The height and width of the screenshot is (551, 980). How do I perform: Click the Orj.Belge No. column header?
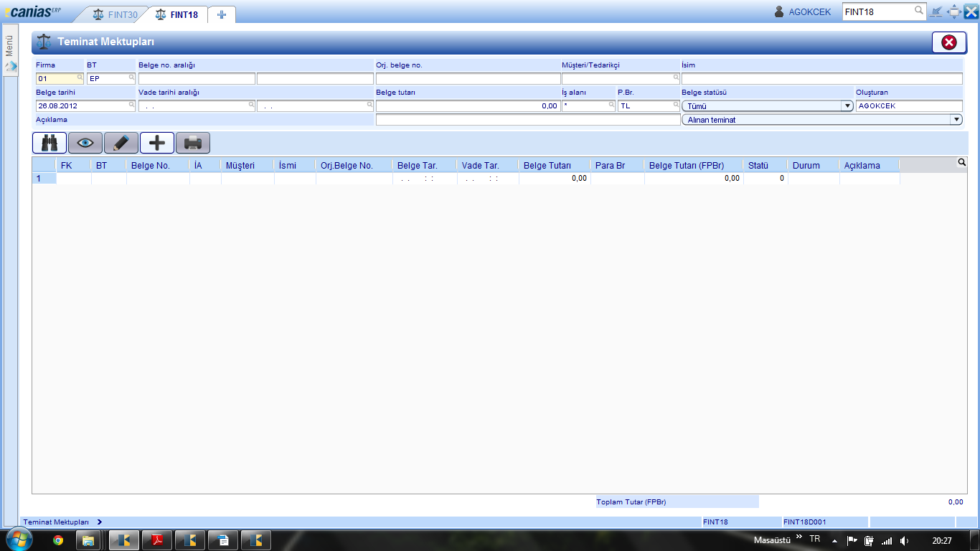(x=354, y=166)
